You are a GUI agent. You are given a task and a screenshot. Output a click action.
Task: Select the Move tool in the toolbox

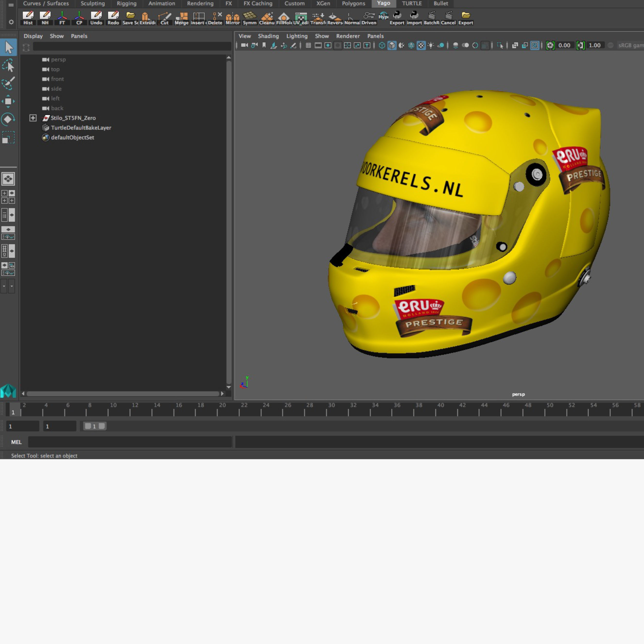pos(8,102)
